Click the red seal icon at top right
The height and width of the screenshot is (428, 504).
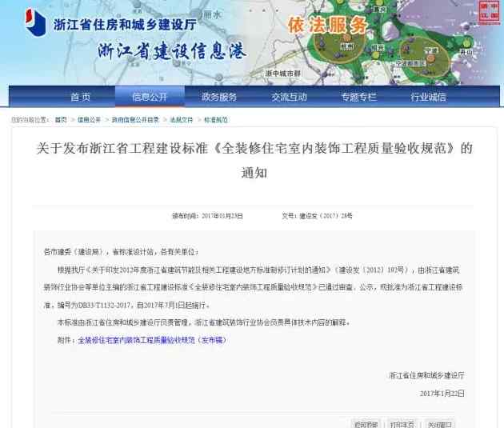point(490,13)
